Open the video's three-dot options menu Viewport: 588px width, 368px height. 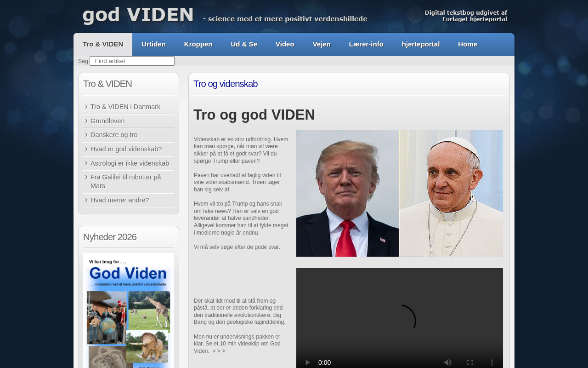click(492, 362)
